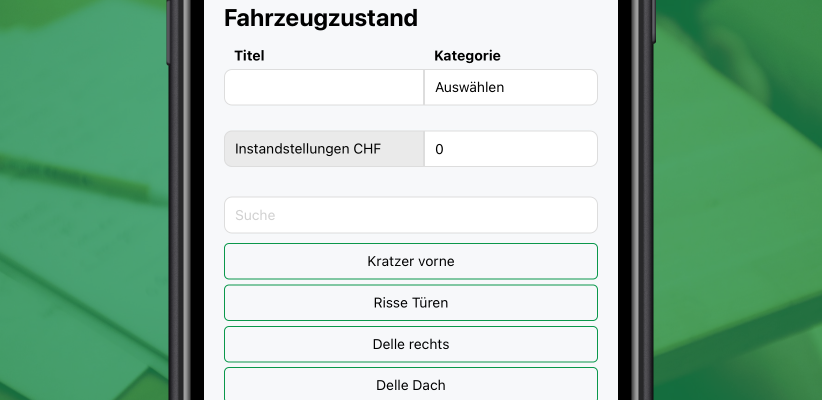Choose the Risse Türen button

click(410, 303)
